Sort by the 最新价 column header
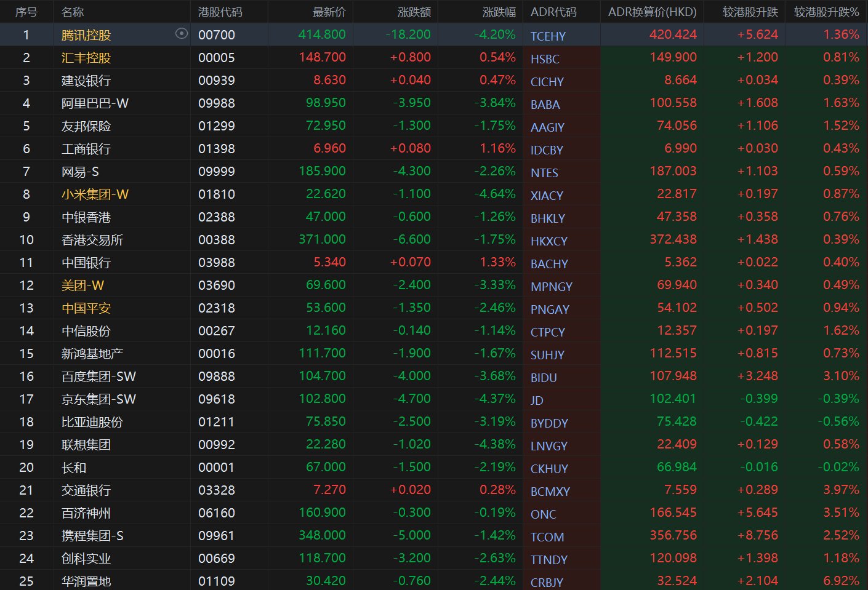The width and height of the screenshot is (868, 590). 329,12
